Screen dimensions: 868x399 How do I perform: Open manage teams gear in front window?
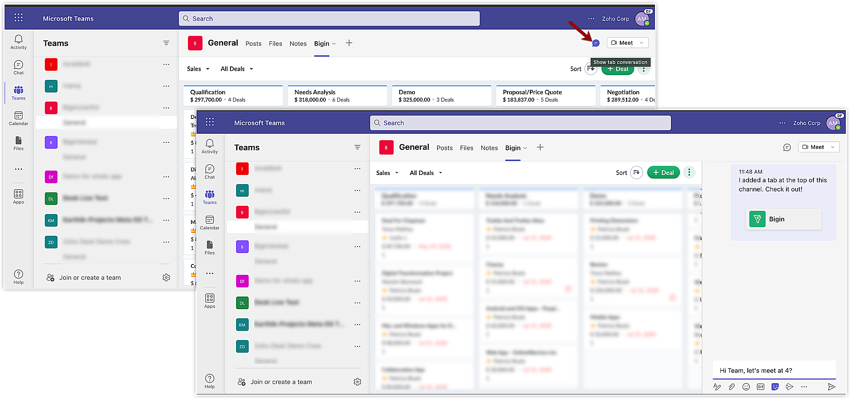357,382
